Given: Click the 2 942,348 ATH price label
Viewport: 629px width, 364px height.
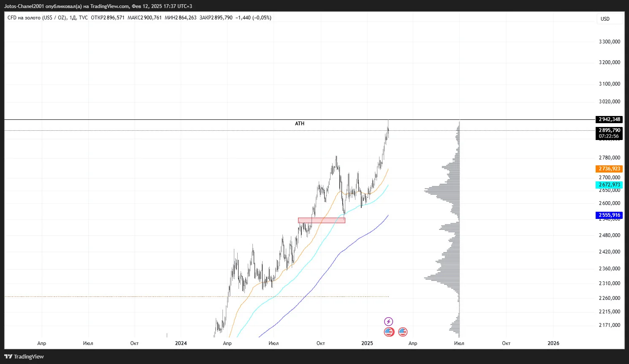Looking at the screenshot, I should pos(610,119).
